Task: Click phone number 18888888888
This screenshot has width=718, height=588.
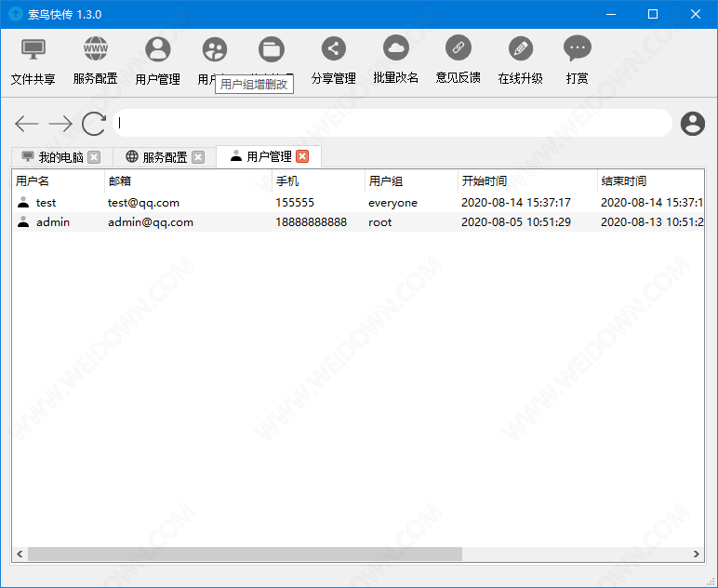Action: (311, 222)
